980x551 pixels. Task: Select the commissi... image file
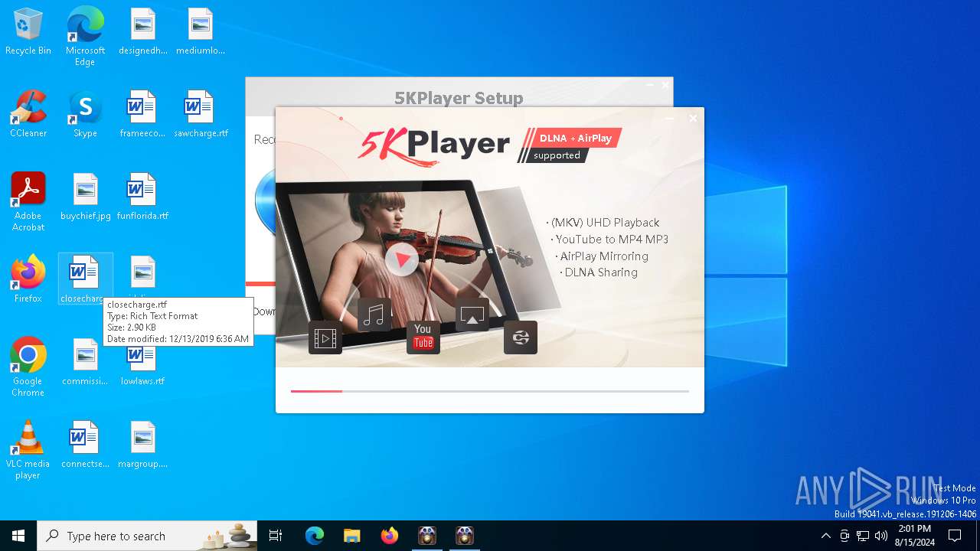coord(85,363)
